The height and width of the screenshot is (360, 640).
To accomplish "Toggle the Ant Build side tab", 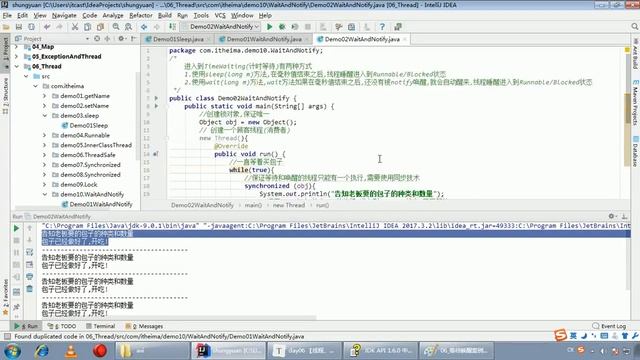I will (x=635, y=54).
